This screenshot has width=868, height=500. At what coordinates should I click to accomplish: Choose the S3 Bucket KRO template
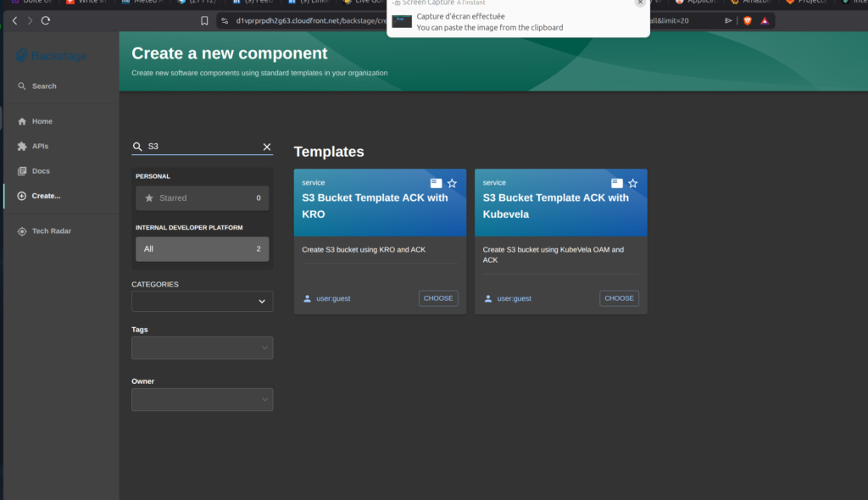pos(438,298)
